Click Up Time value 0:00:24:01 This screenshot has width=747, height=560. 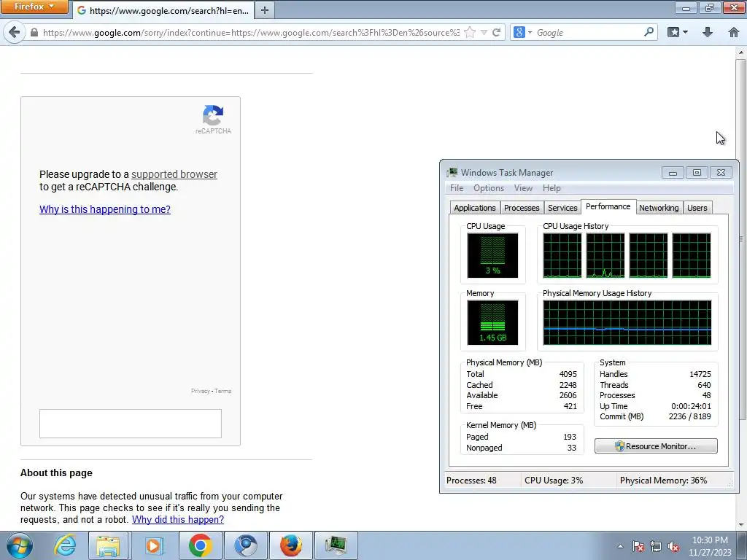click(x=691, y=406)
